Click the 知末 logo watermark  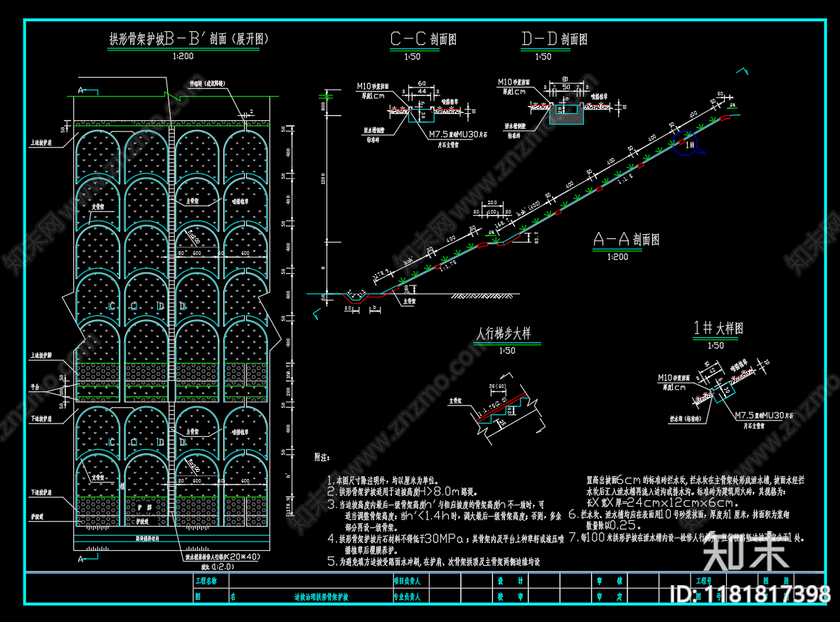pos(744,553)
